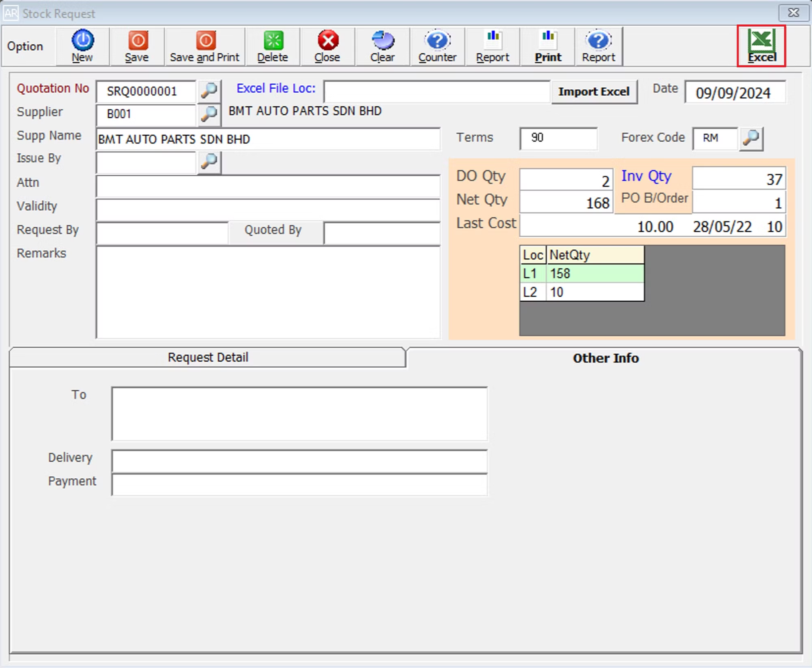Click Save and Print in toolbar
The width and height of the screenshot is (812, 668).
205,46
